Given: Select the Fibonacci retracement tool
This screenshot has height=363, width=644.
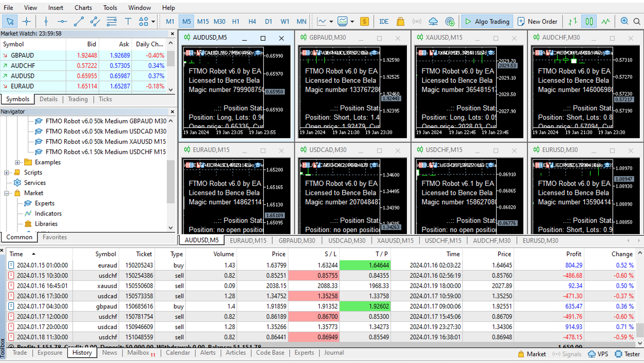Looking at the screenshot, I should pos(112,22).
